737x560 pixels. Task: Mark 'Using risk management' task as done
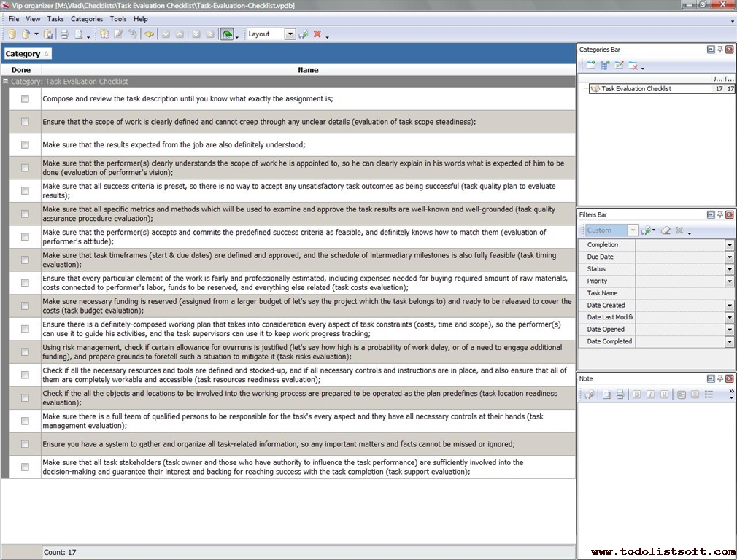(x=25, y=352)
